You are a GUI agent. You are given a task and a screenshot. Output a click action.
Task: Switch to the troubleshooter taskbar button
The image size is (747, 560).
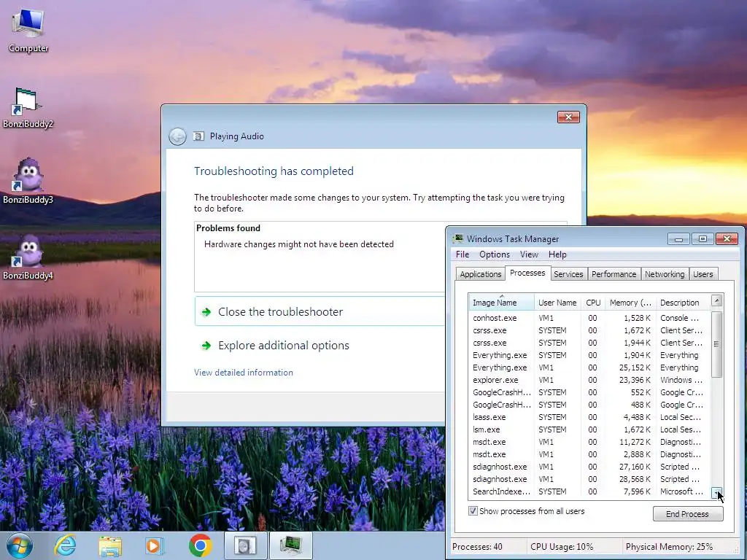245,545
